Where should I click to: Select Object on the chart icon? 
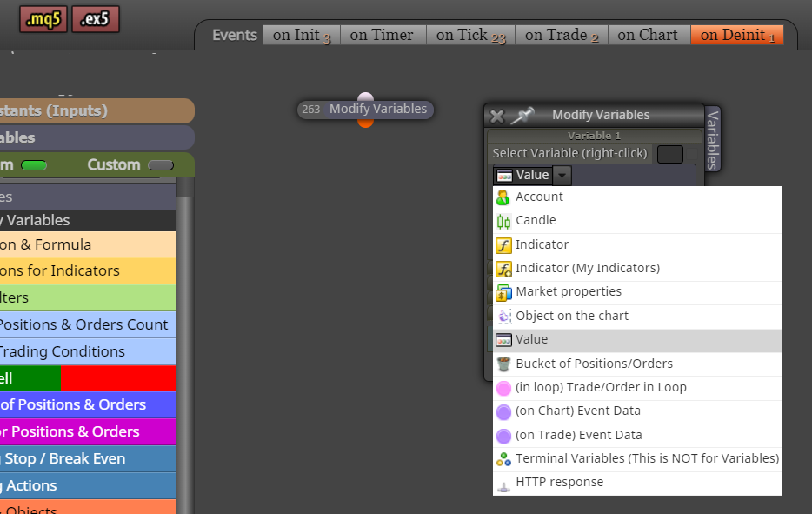coord(503,316)
